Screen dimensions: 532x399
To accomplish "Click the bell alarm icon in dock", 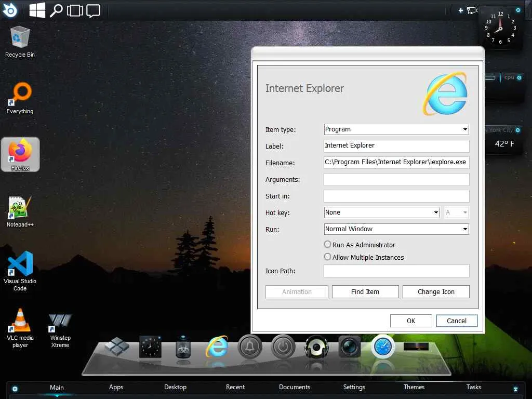I will pos(250,347).
